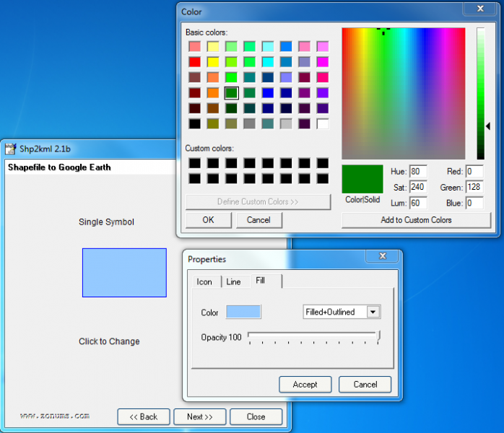The image size is (504, 433).
Task: Select the first black custom color slot
Action: point(194,163)
